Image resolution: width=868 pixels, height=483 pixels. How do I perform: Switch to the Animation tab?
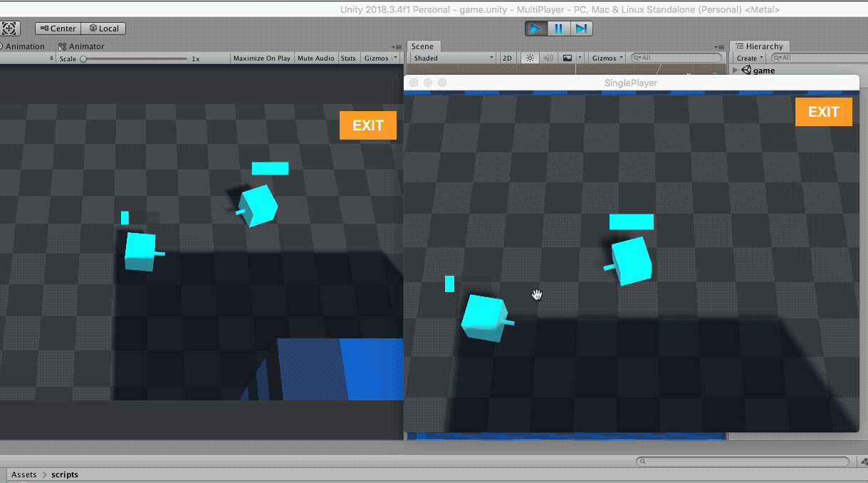(22, 46)
